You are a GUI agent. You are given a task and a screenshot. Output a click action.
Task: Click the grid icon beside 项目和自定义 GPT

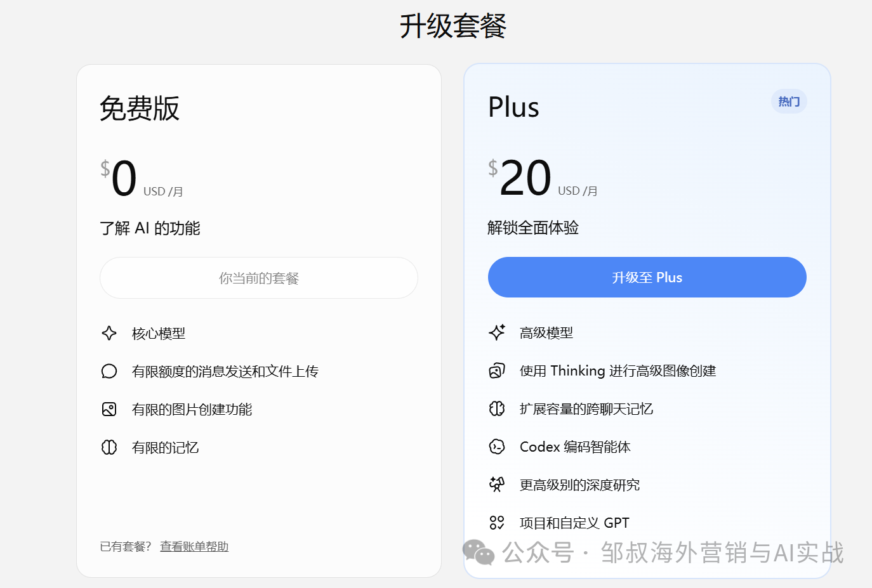coord(497,523)
